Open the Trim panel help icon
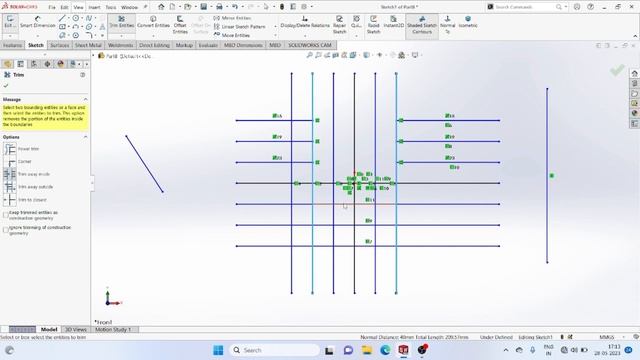The width and height of the screenshot is (640, 360). 82,75
